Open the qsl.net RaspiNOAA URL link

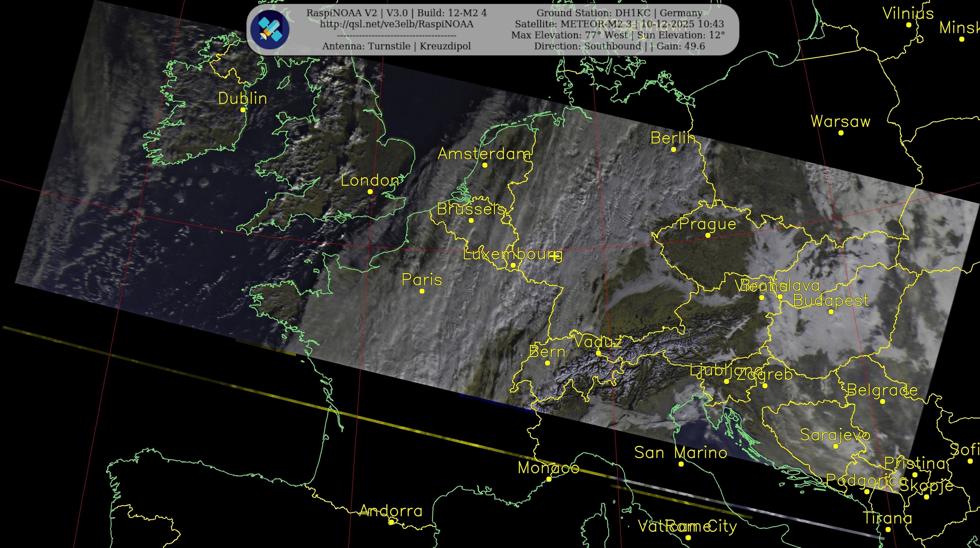coord(397,24)
